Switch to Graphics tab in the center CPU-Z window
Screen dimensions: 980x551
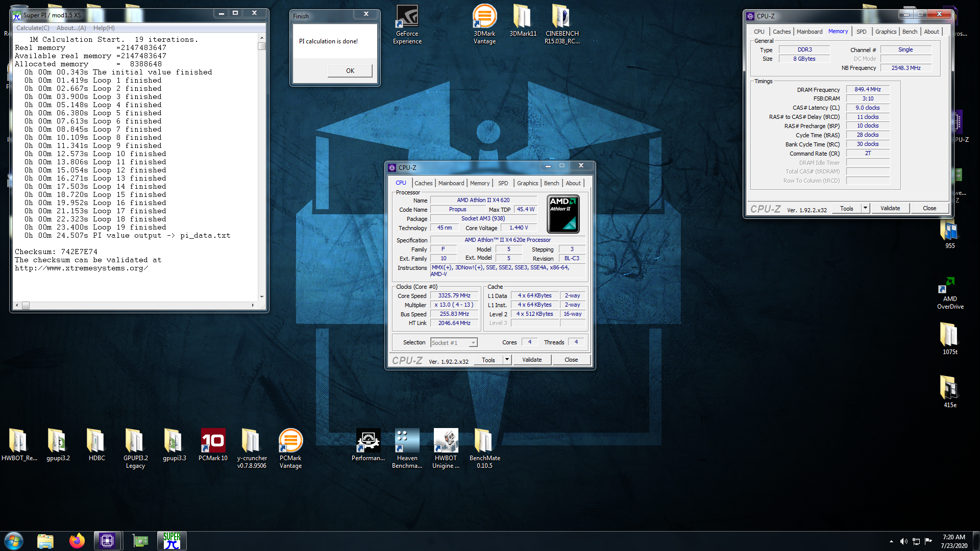coord(527,183)
